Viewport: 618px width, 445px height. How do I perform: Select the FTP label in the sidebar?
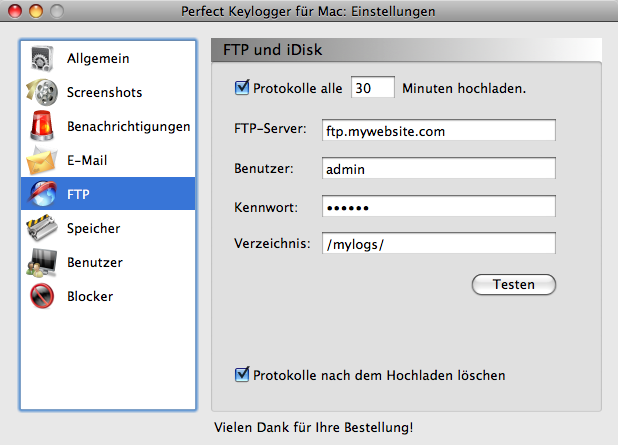coord(78,194)
